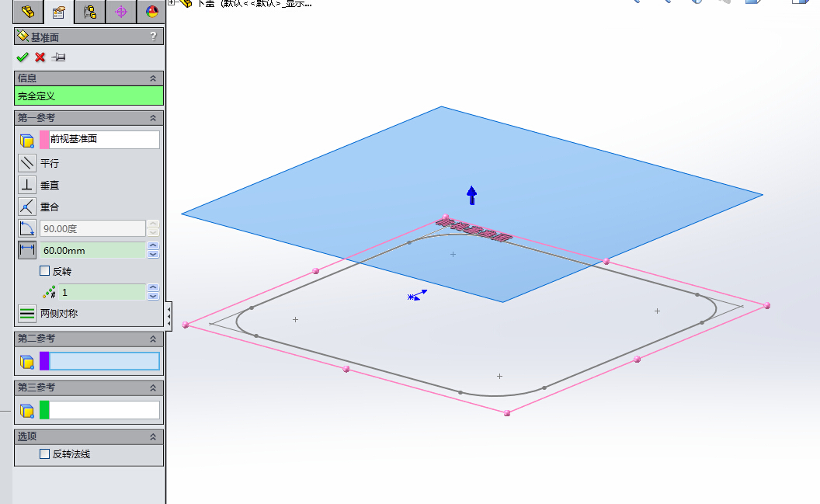Click the angle constraint icon

pyautogui.click(x=26, y=228)
